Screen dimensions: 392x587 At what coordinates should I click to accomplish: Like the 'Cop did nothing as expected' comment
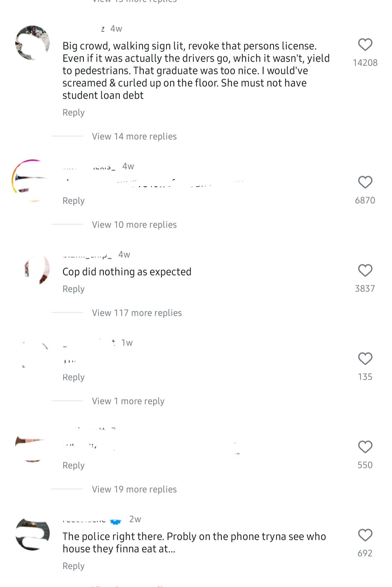(365, 270)
